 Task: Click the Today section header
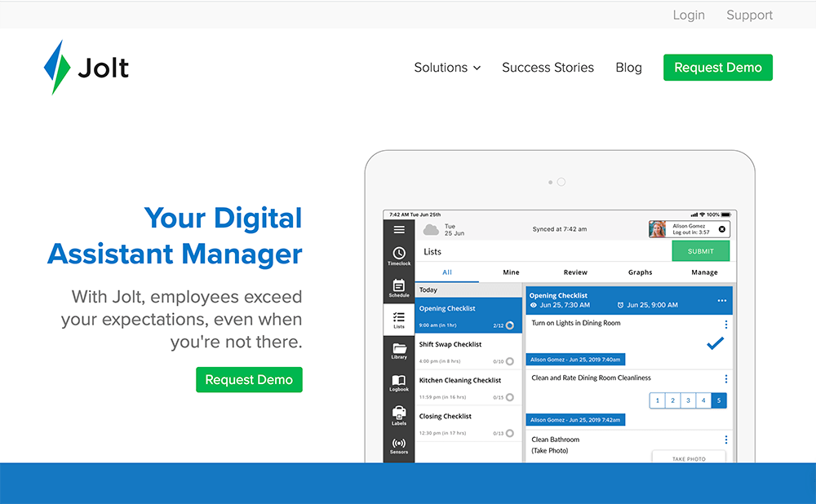pyautogui.click(x=468, y=290)
